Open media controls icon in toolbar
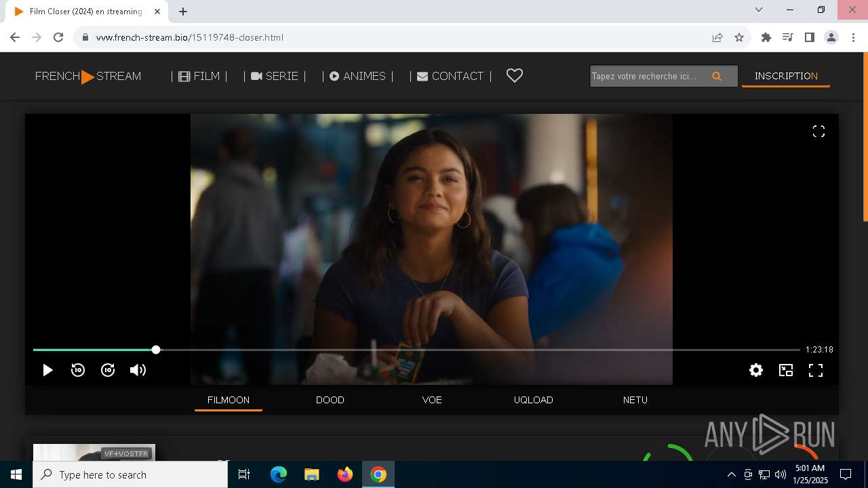 coord(787,37)
